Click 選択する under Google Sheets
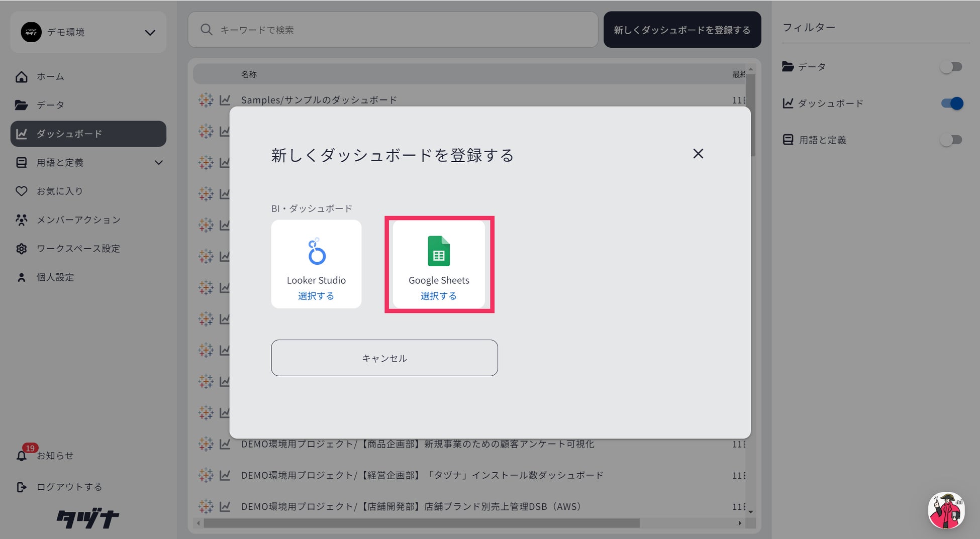This screenshot has width=980, height=539. pos(439,296)
